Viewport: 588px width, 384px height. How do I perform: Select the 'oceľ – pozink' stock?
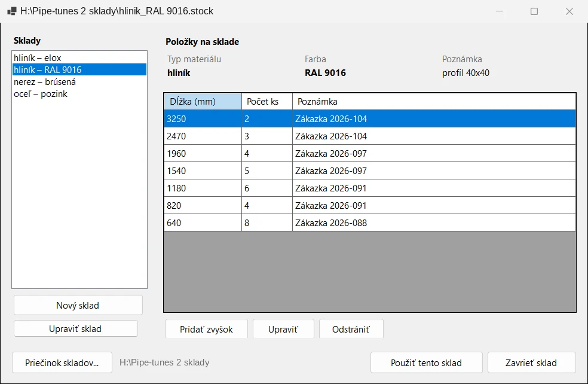[x=79, y=94]
